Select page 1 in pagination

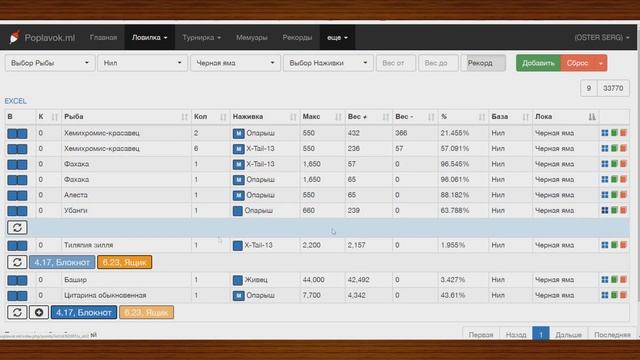click(x=541, y=334)
